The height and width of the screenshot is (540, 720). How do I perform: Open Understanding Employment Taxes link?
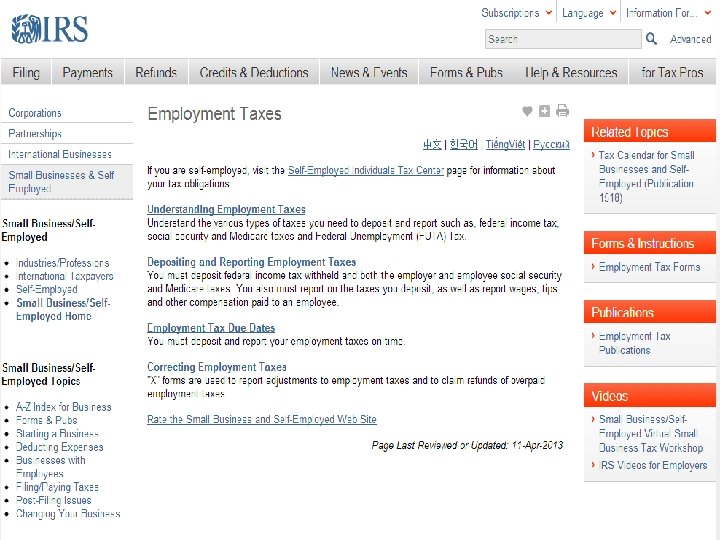[226, 209]
